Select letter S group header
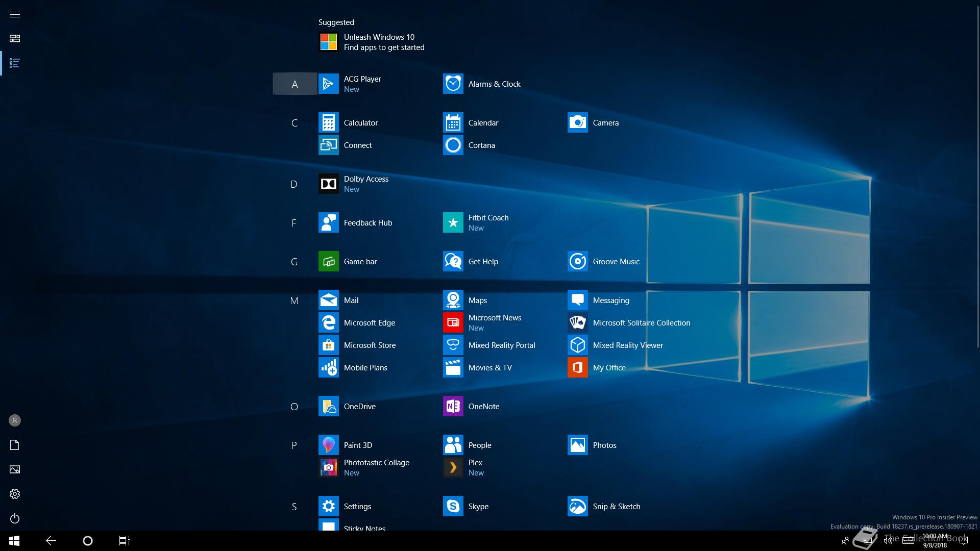The width and height of the screenshot is (980, 551). [x=294, y=507]
